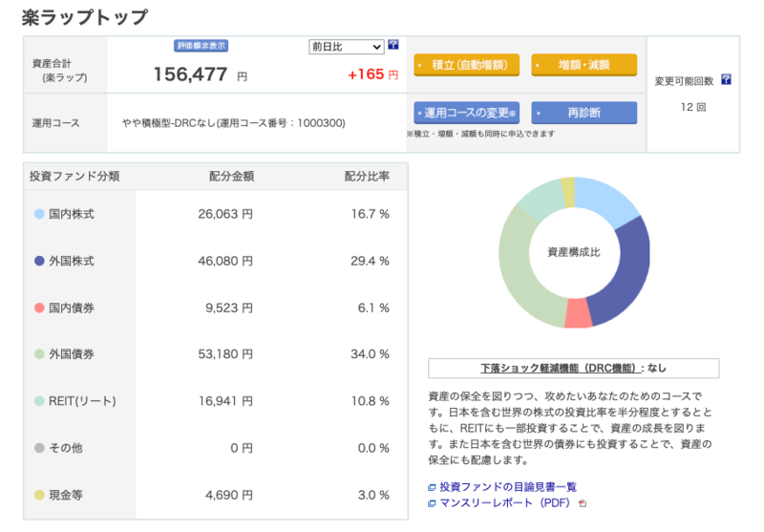Toggle the 評価額非表示 badge to hide the balance
This screenshot has height=532, width=764.
(x=202, y=46)
